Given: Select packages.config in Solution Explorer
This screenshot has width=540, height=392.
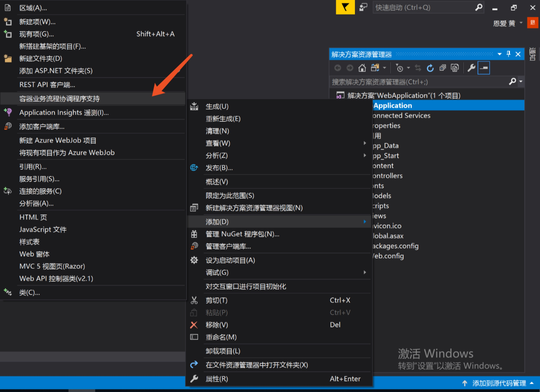Looking at the screenshot, I should point(395,246).
